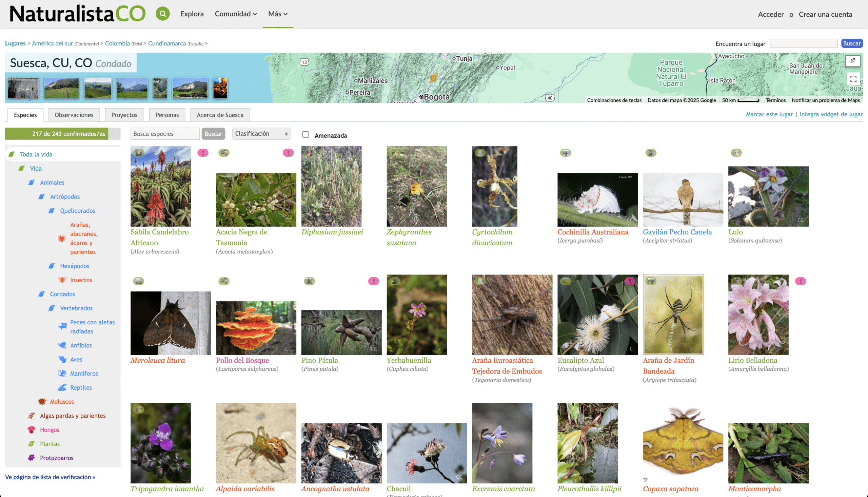The height and width of the screenshot is (497, 868).
Task: Open Ve página de lista de verificación link
Action: 50,477
